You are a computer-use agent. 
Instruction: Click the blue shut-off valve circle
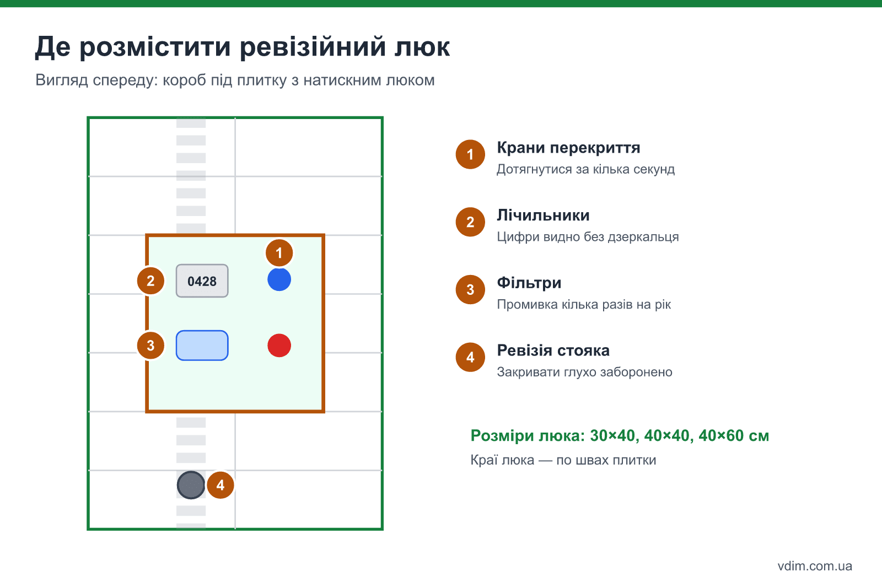click(x=279, y=279)
